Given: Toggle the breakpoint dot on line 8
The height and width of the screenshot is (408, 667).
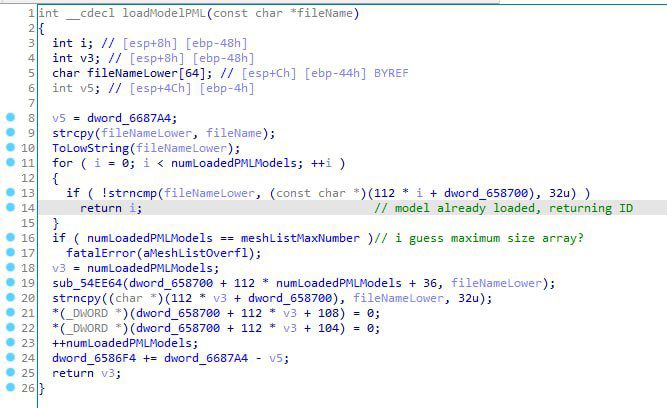Looking at the screenshot, I should pos(11,117).
